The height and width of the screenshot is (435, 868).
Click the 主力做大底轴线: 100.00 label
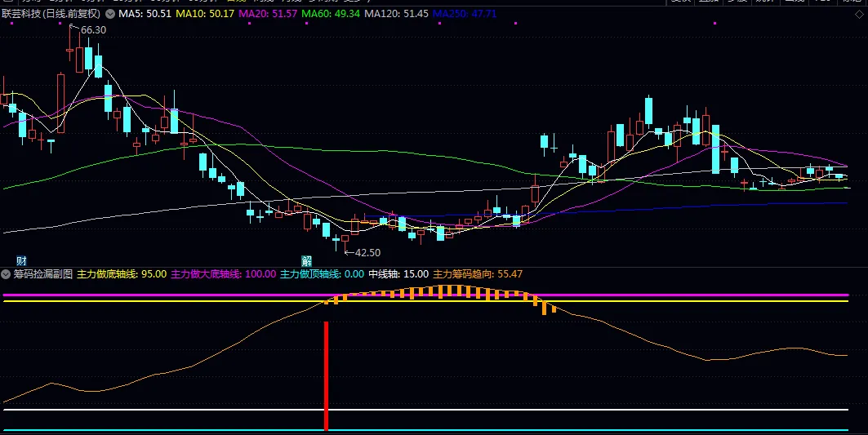click(x=223, y=274)
